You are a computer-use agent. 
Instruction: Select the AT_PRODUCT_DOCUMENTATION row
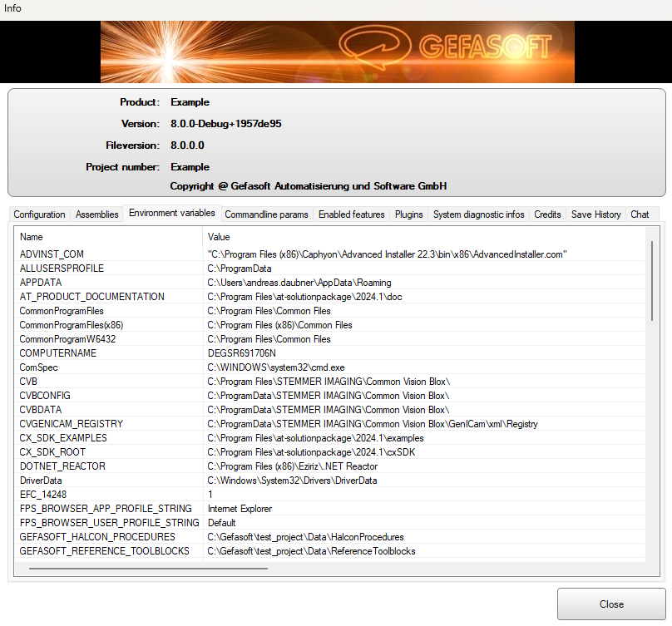click(329, 297)
